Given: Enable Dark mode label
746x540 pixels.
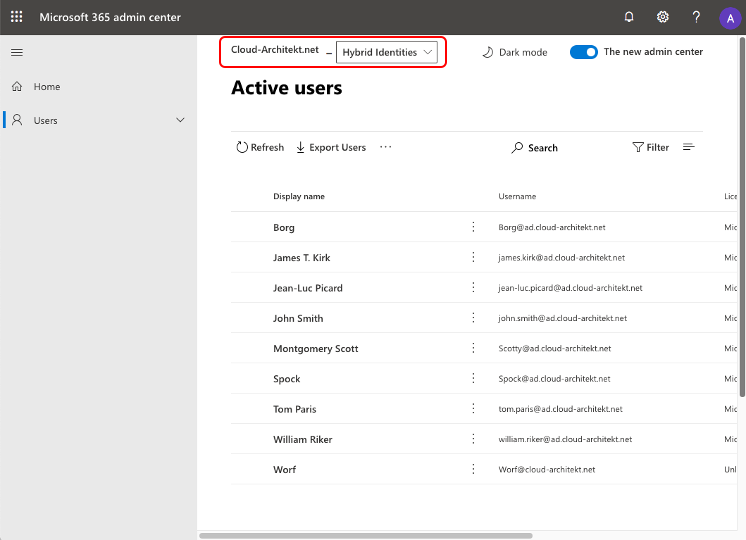Looking at the screenshot, I should [x=523, y=52].
